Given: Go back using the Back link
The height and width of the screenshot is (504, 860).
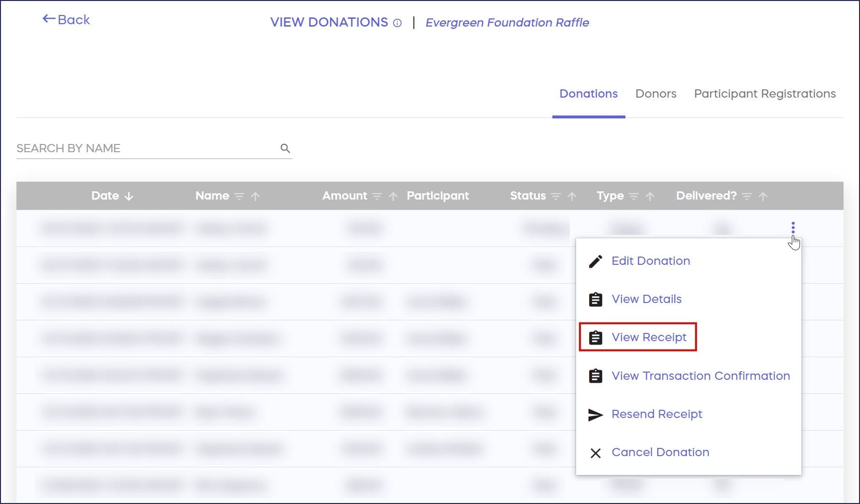Looking at the screenshot, I should [x=66, y=20].
